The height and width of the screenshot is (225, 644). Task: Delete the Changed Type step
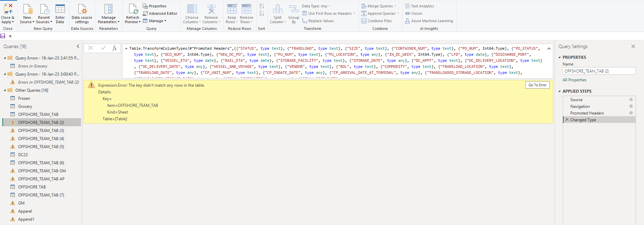[567, 120]
